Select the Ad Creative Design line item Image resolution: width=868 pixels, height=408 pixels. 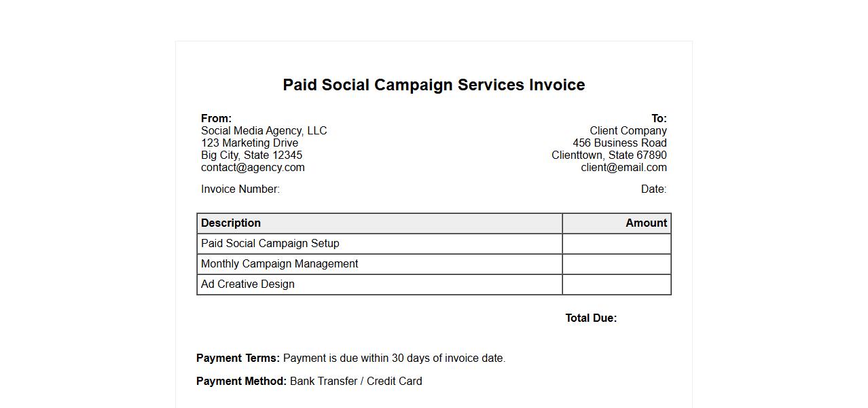[x=248, y=284]
